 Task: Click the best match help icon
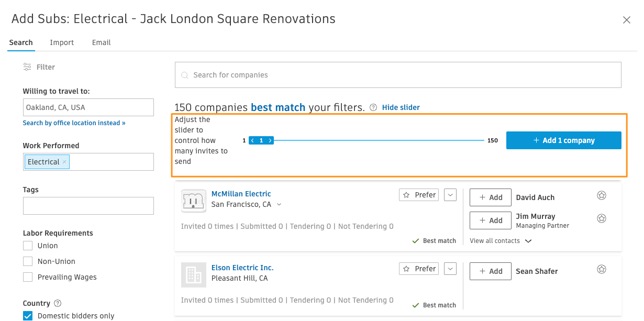[373, 107]
